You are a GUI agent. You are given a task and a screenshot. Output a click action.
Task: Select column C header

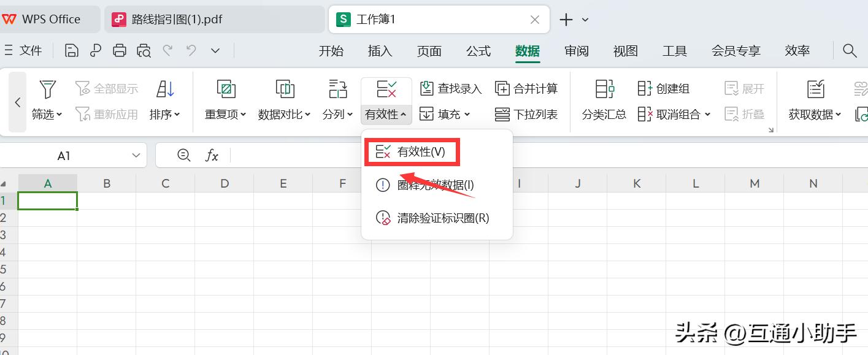pos(166,183)
